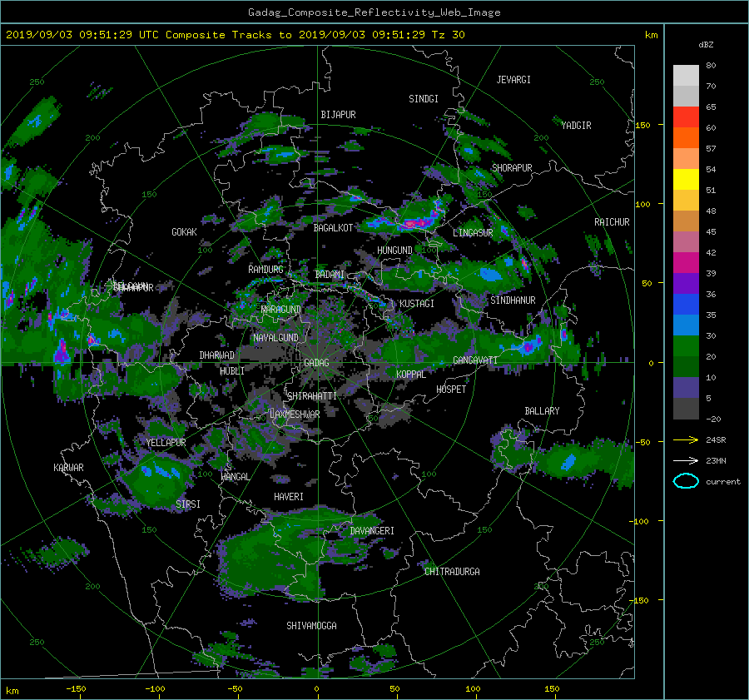Click the SHIVAMOGGA city label
The height and width of the screenshot is (700, 749).
[311, 625]
